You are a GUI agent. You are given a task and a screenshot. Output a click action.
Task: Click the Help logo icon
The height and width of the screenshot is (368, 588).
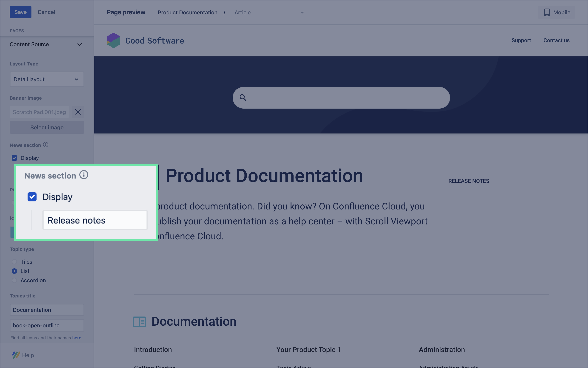[16, 355]
